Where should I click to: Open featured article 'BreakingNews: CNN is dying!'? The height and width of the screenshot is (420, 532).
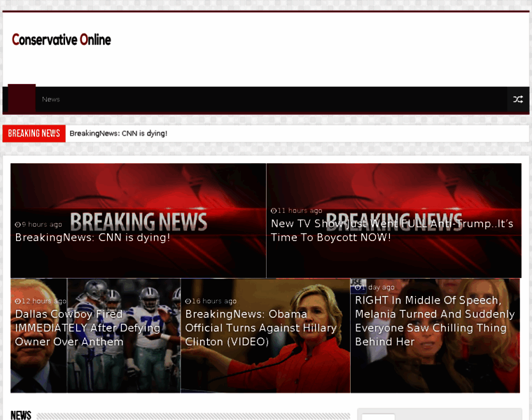coord(93,237)
